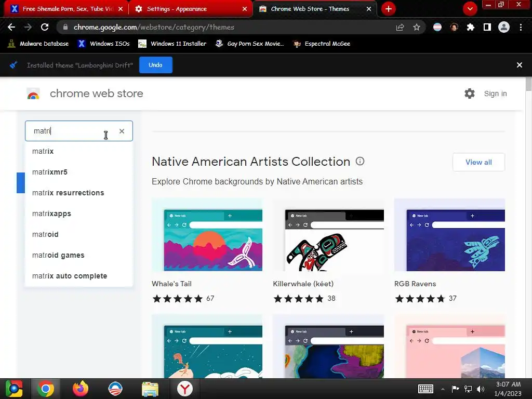Launch Firefox from the taskbar
Image resolution: width=532 pixels, height=399 pixels.
81,389
